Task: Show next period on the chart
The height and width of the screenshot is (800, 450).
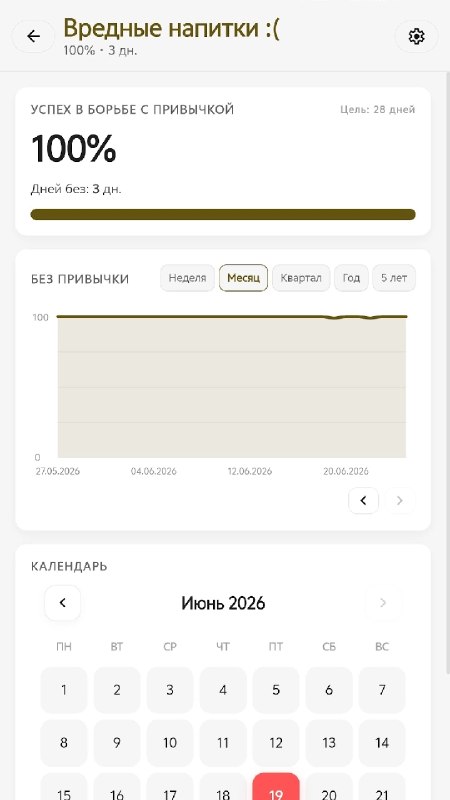Action: point(400,501)
